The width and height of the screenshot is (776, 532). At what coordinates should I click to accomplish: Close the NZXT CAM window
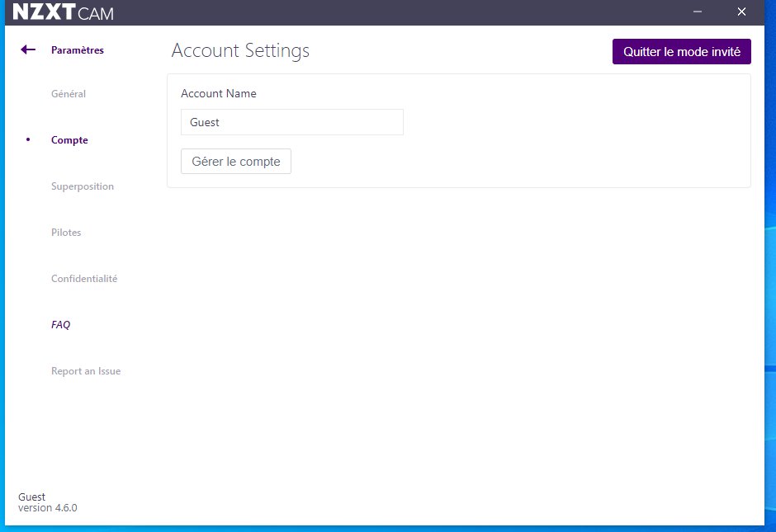741,12
